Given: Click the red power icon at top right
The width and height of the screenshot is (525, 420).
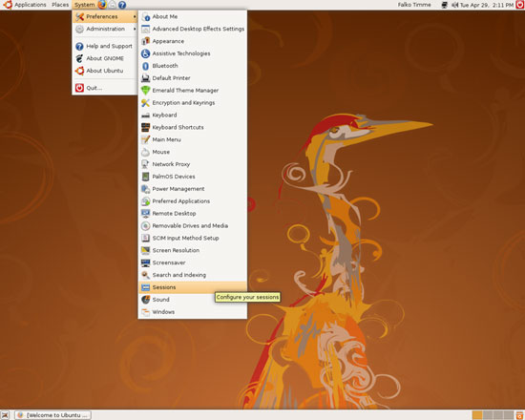Looking at the screenshot, I should coord(520,5).
